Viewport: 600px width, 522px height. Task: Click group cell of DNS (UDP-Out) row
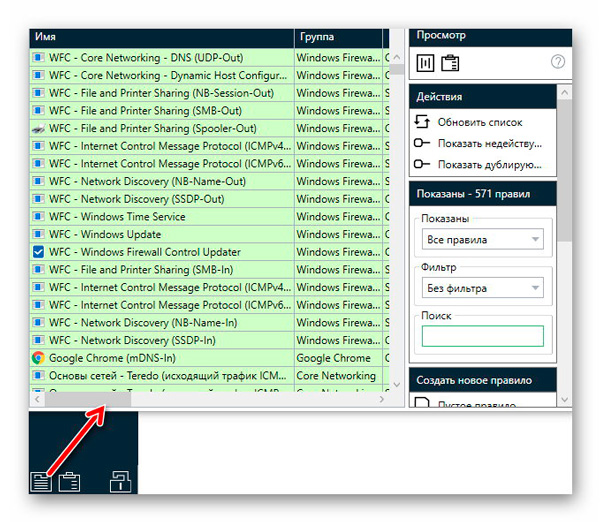click(x=338, y=57)
